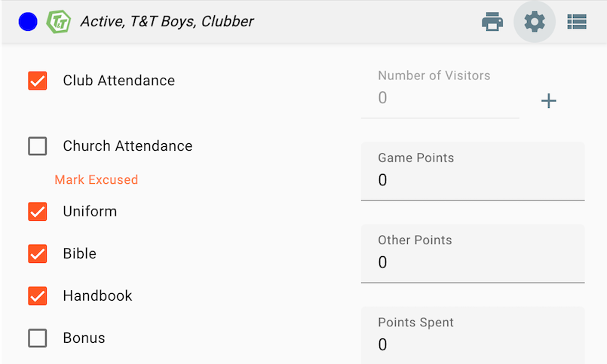Screen dimensions: 607x364
Task: Add a visitor with the plus icon
Action: pyautogui.click(x=549, y=101)
